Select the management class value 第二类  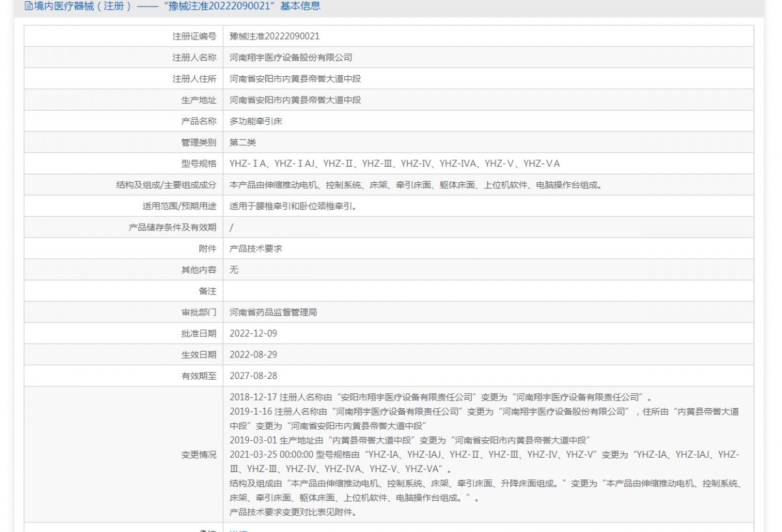click(x=243, y=142)
